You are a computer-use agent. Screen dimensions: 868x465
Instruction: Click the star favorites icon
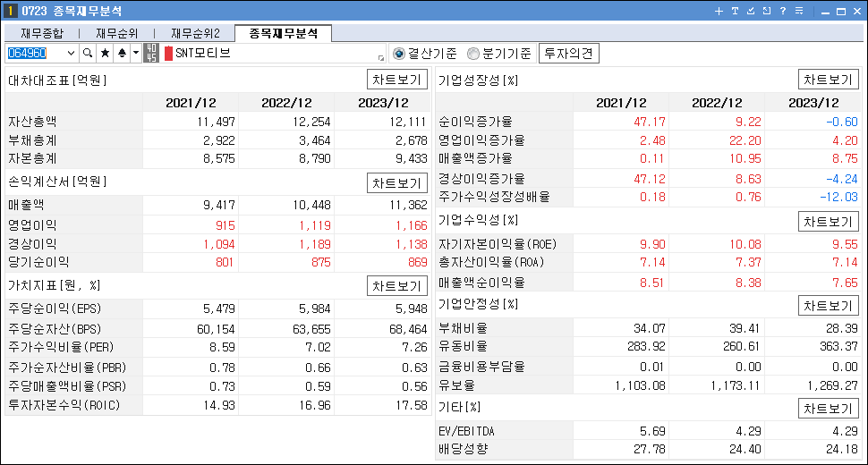[x=105, y=53]
